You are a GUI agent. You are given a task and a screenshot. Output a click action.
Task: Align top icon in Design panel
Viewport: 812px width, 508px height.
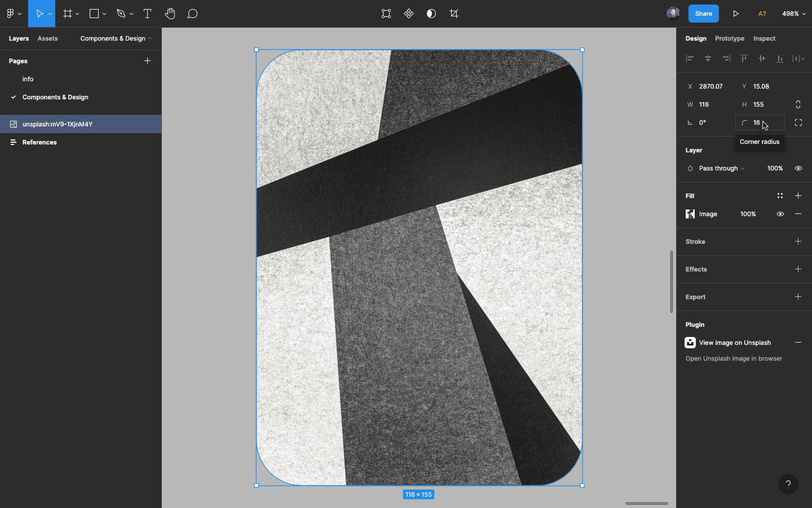[744, 58]
